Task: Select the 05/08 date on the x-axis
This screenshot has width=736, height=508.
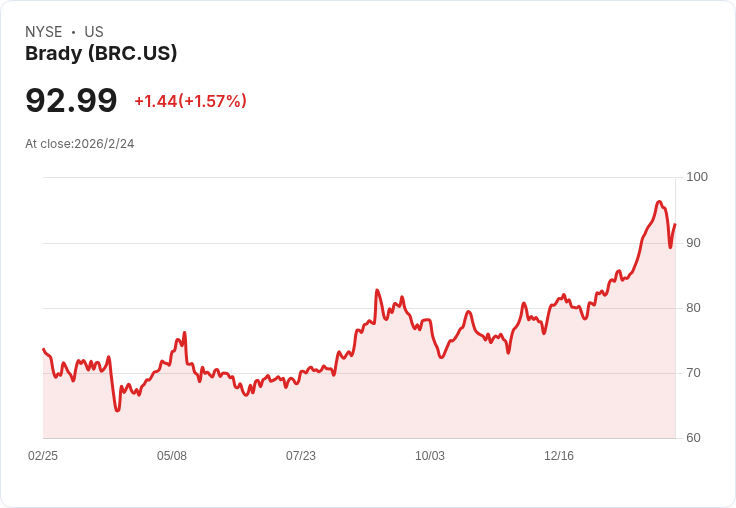Action: click(172, 456)
